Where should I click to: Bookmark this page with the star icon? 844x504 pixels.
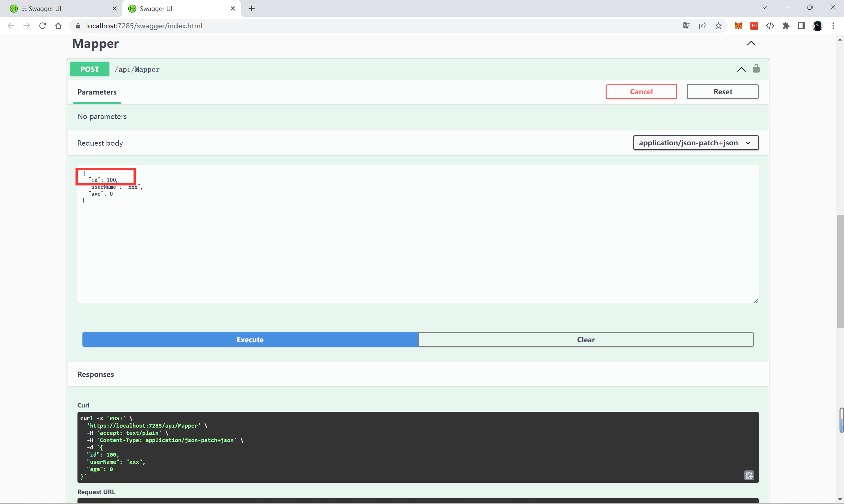718,26
